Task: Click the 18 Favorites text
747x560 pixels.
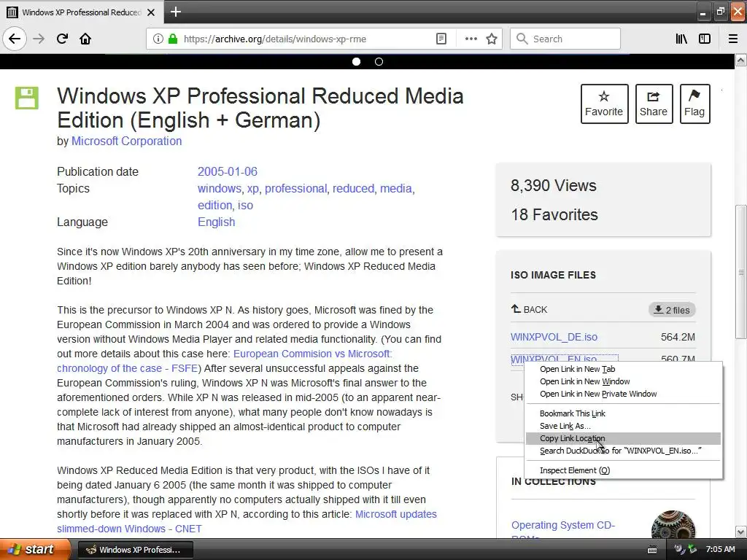Action: tap(554, 215)
